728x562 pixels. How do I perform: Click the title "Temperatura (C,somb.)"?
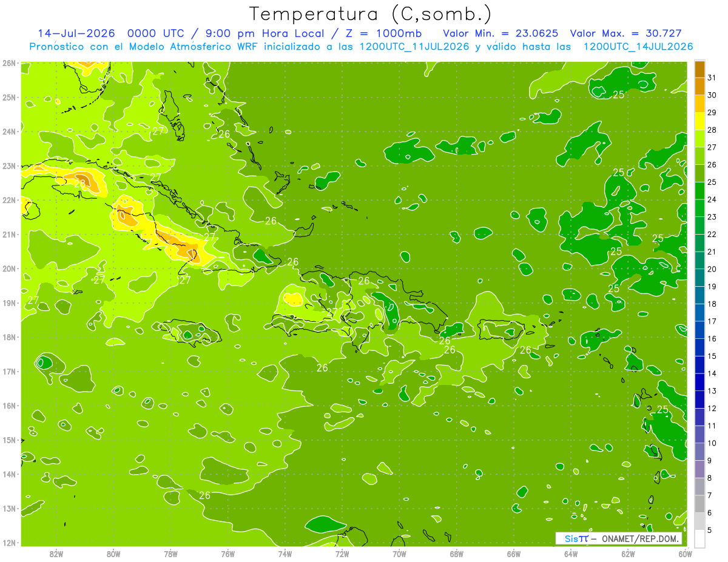coord(371,14)
